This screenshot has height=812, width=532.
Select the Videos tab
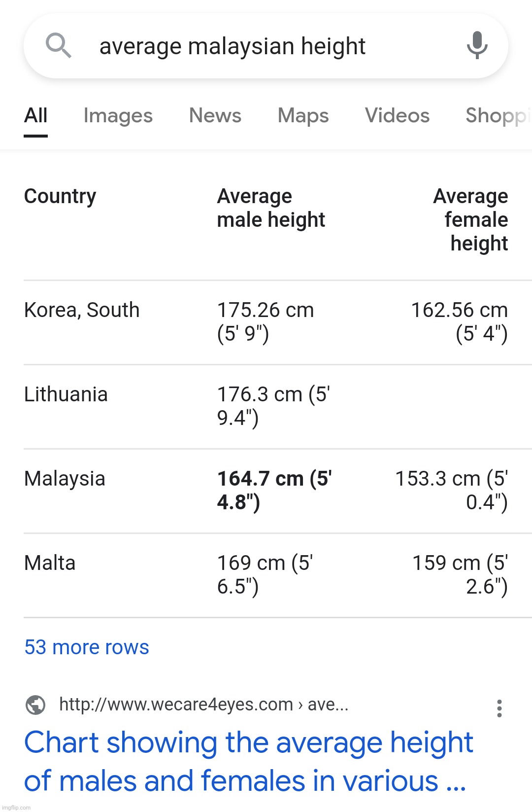click(397, 115)
